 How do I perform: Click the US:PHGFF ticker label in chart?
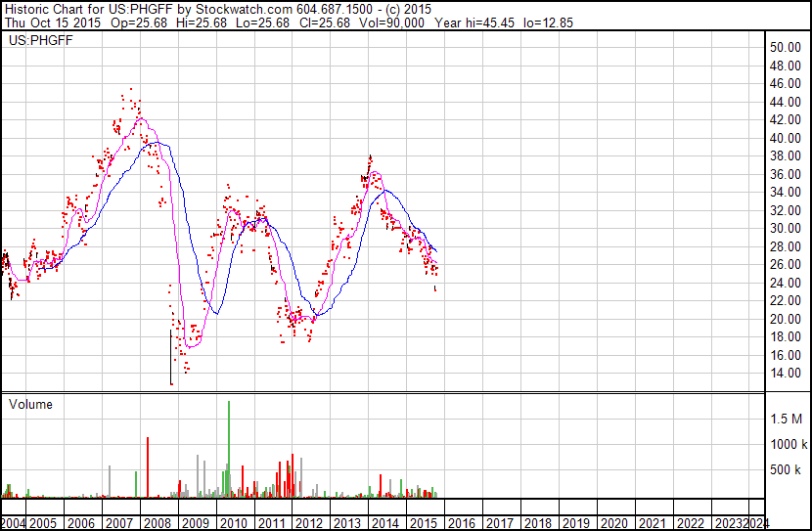click(37, 41)
